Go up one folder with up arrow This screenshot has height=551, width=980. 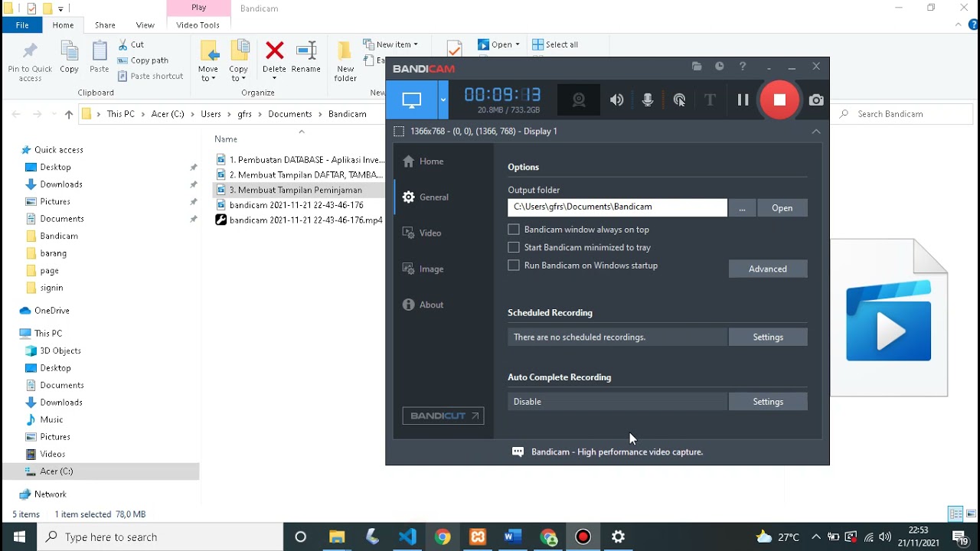pos(69,114)
